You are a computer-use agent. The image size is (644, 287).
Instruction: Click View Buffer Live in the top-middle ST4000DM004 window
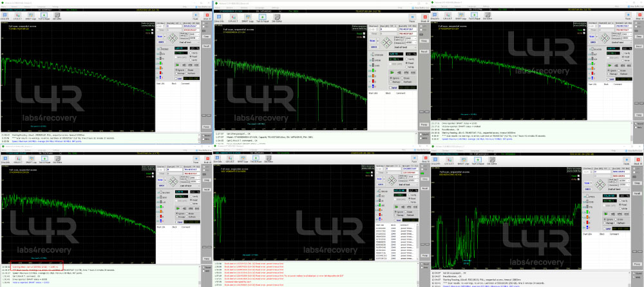420,7
